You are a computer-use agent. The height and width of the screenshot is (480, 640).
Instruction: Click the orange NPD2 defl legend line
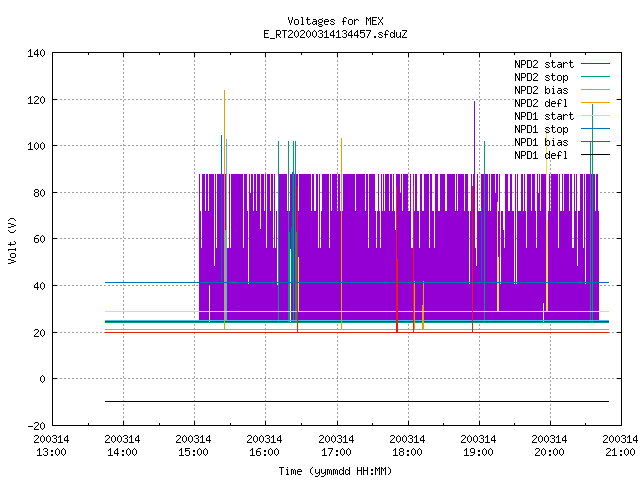596,102
